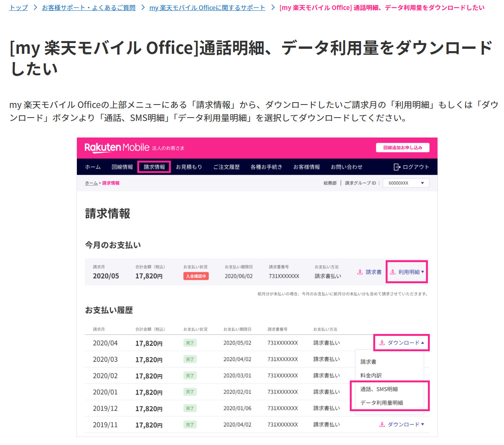This screenshot has height=445, width=504.
Task: Click the 利用明細 download icon
Action: tap(393, 272)
